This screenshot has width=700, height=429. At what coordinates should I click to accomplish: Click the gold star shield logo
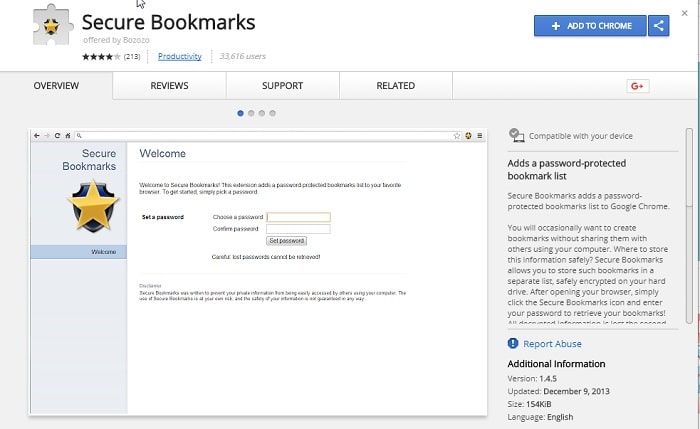pos(93,206)
